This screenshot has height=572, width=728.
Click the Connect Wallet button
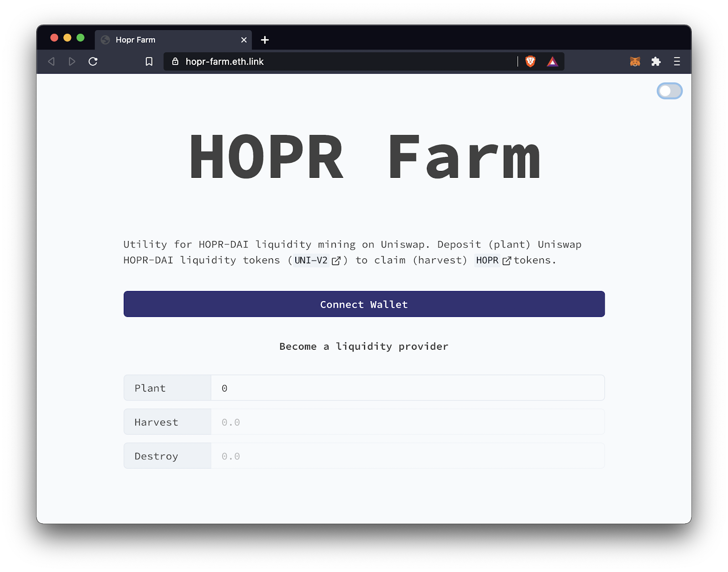click(x=364, y=304)
